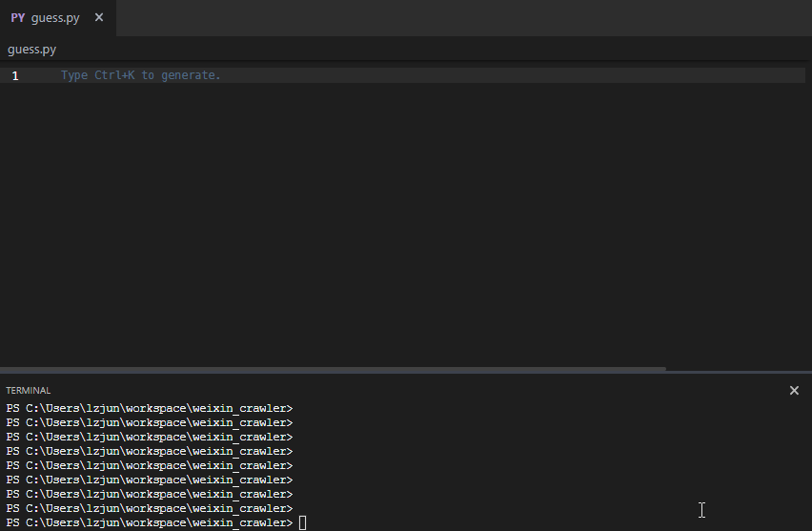This screenshot has width=812, height=531.
Task: Click the horizontal editor scrollbar
Action: click(x=333, y=369)
